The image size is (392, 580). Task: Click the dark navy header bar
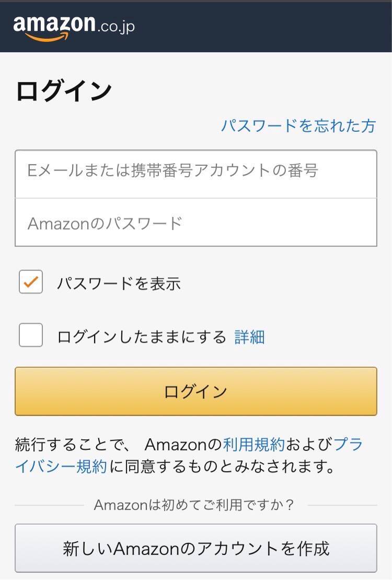pos(261,26)
